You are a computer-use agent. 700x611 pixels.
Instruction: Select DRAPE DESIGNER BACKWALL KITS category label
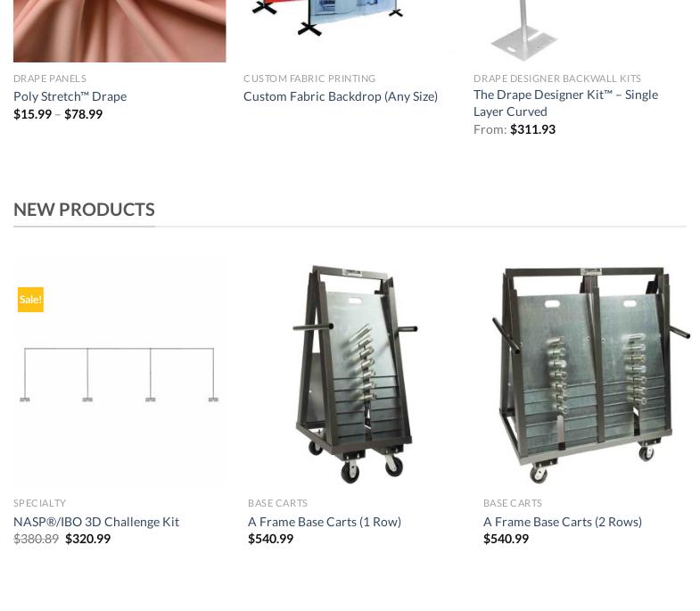tap(557, 78)
